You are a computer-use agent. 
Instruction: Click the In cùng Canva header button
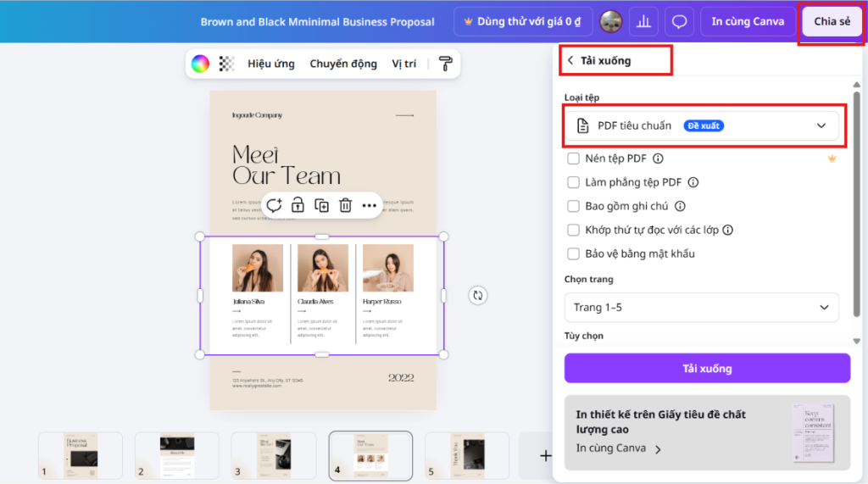pos(748,21)
